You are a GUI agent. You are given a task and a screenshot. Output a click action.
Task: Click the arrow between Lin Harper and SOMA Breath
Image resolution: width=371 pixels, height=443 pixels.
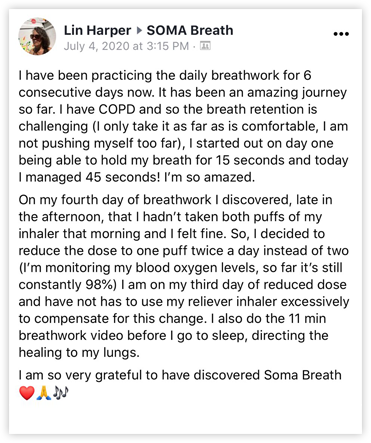(139, 31)
